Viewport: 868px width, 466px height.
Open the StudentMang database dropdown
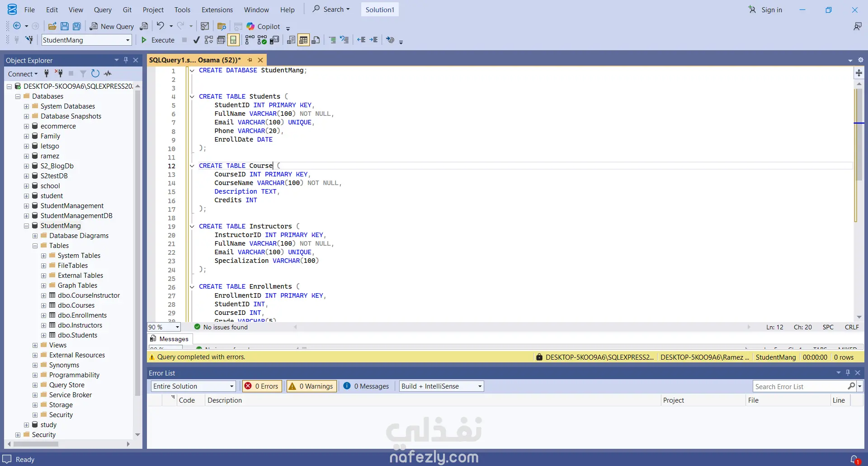[127, 40]
